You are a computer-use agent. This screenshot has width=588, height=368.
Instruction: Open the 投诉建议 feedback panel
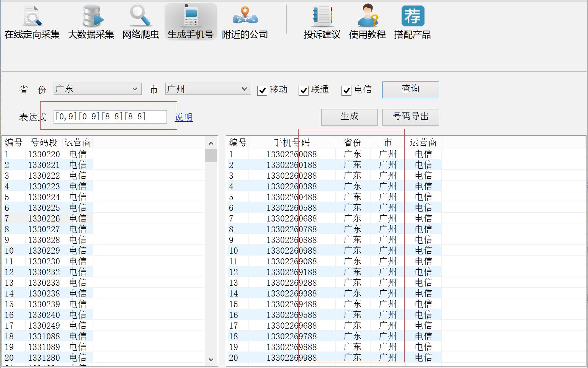pos(322,21)
